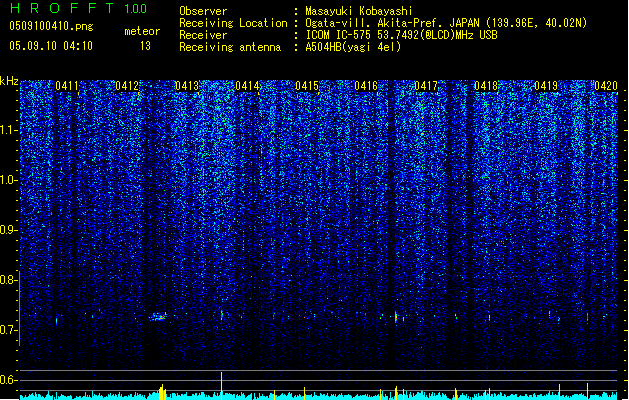This screenshot has width=629, height=400.
Task: Click the date stamp 05.09.10 04:10
Action: pyautogui.click(x=51, y=46)
